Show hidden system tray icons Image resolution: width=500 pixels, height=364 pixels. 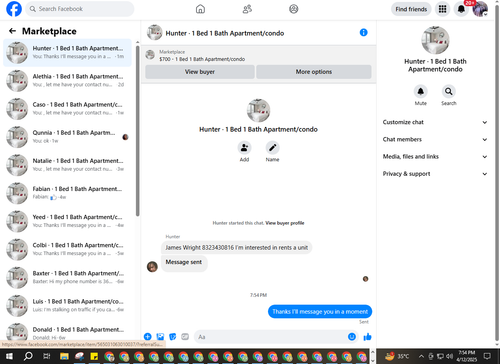[421, 356]
